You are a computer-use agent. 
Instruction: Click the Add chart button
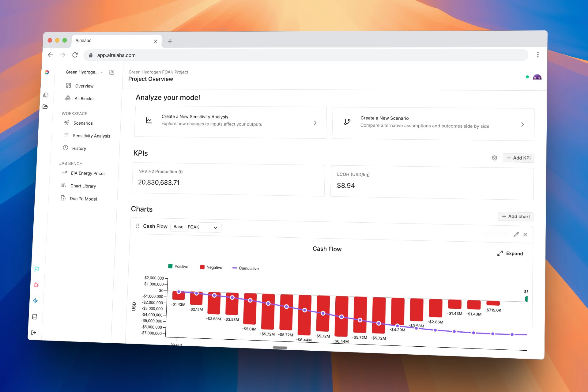tap(516, 217)
